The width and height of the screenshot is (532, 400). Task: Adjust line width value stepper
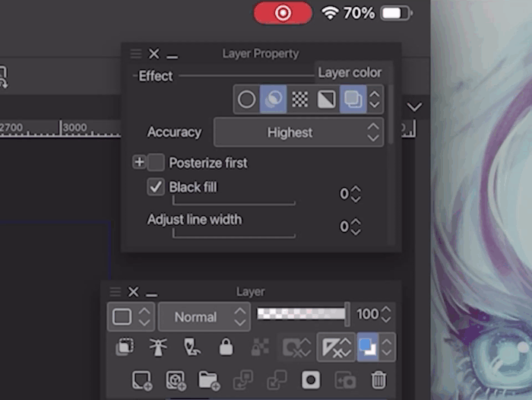(x=356, y=227)
